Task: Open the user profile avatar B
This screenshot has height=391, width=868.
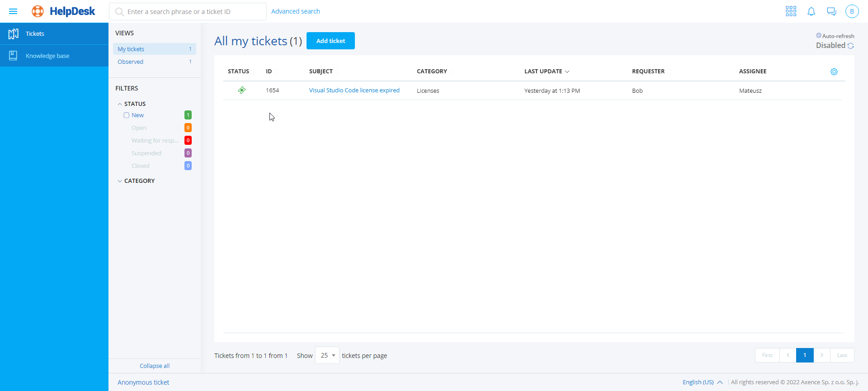Action: 852,11
